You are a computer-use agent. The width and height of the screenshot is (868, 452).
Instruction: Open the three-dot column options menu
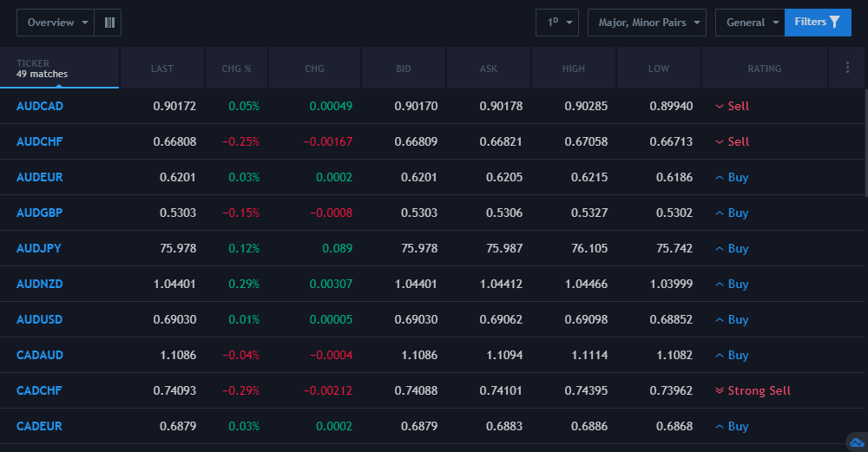point(847,68)
